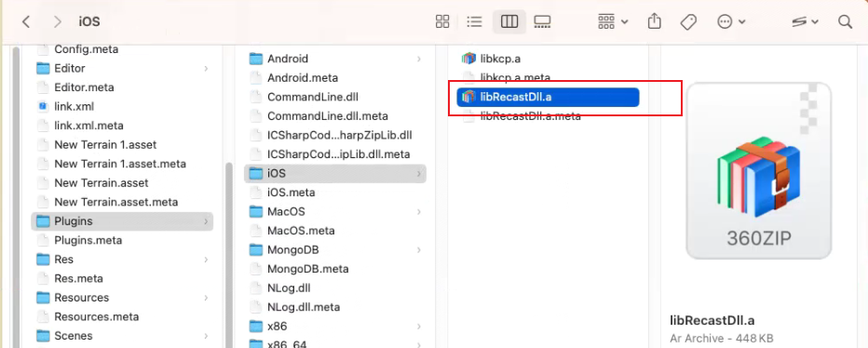Select NLog.dll file
The height and width of the screenshot is (348, 868).
tap(335, 288)
